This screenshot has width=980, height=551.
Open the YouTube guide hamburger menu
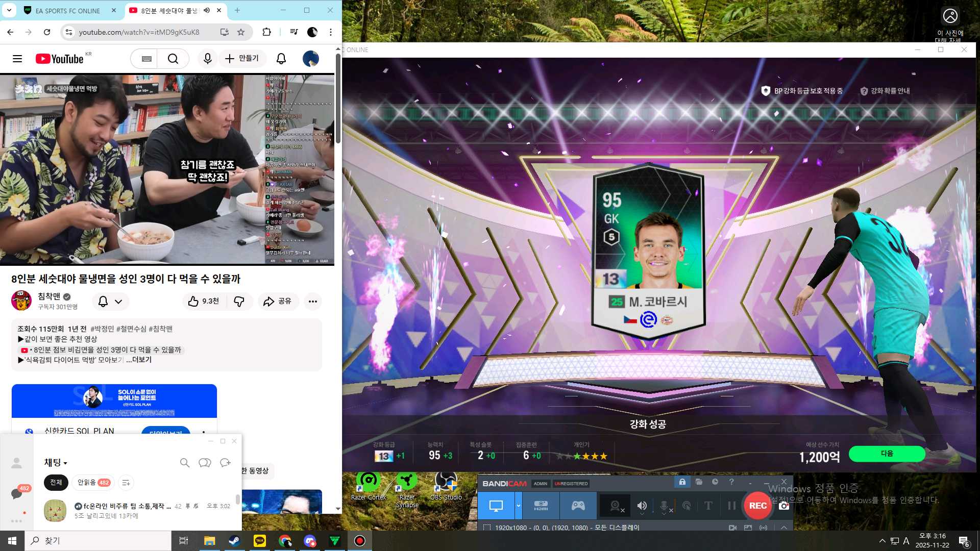[x=17, y=59]
